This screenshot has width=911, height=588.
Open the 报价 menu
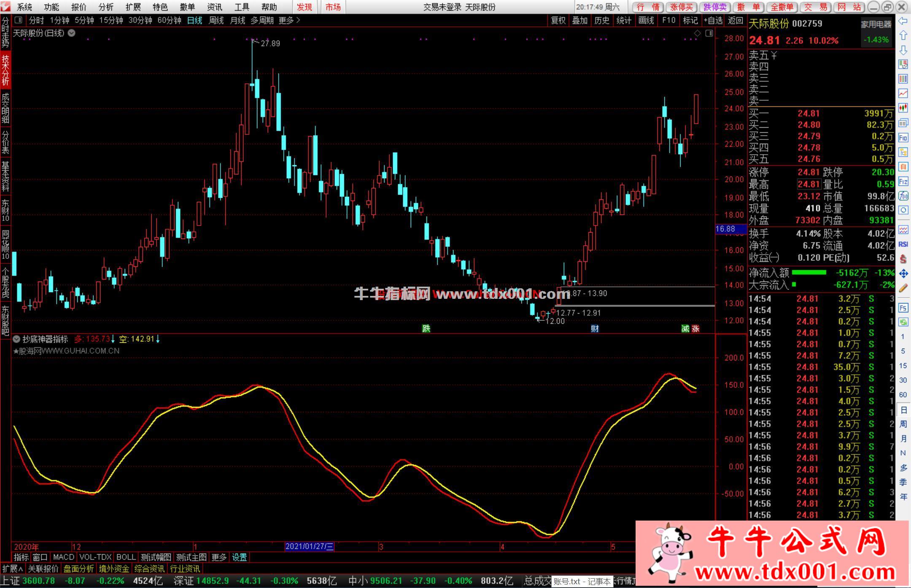pos(78,7)
